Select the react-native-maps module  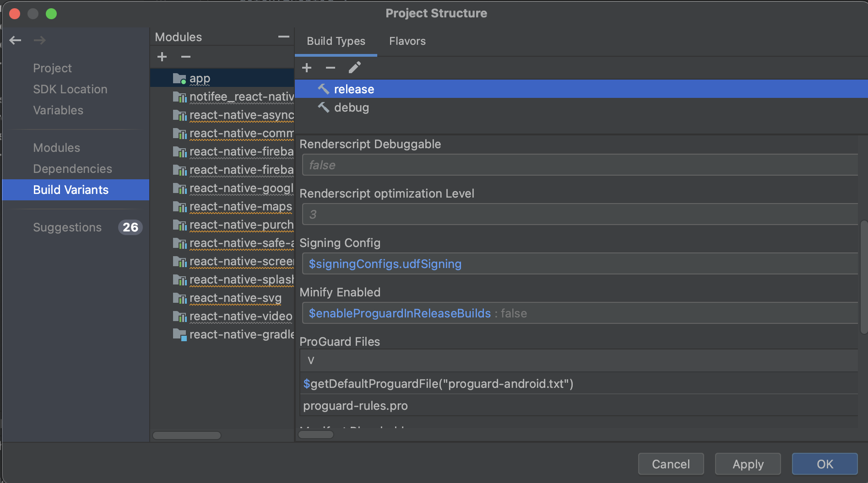(240, 207)
